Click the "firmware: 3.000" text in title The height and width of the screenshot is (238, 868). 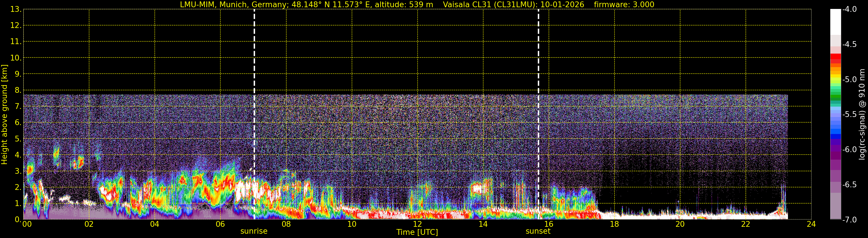pos(624,5)
